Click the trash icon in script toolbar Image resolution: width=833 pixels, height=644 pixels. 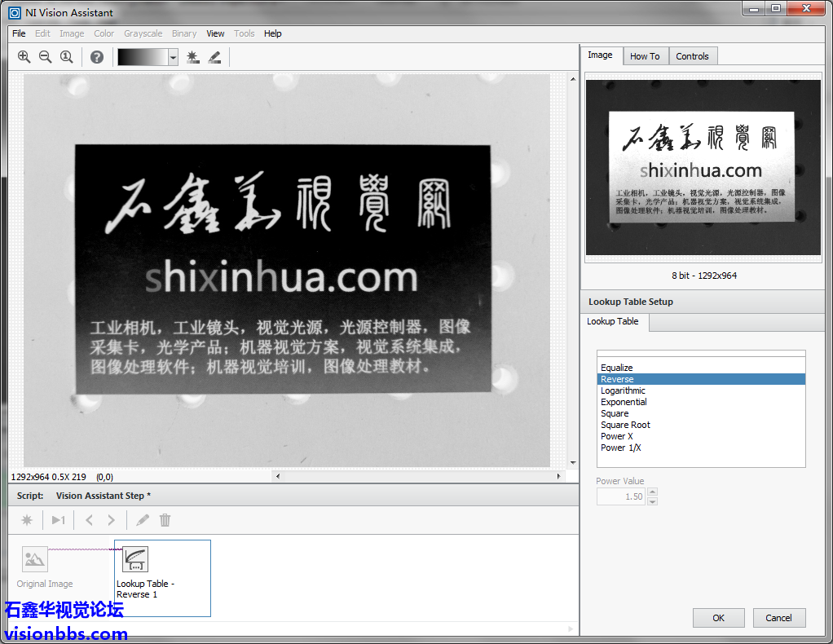pyautogui.click(x=165, y=520)
